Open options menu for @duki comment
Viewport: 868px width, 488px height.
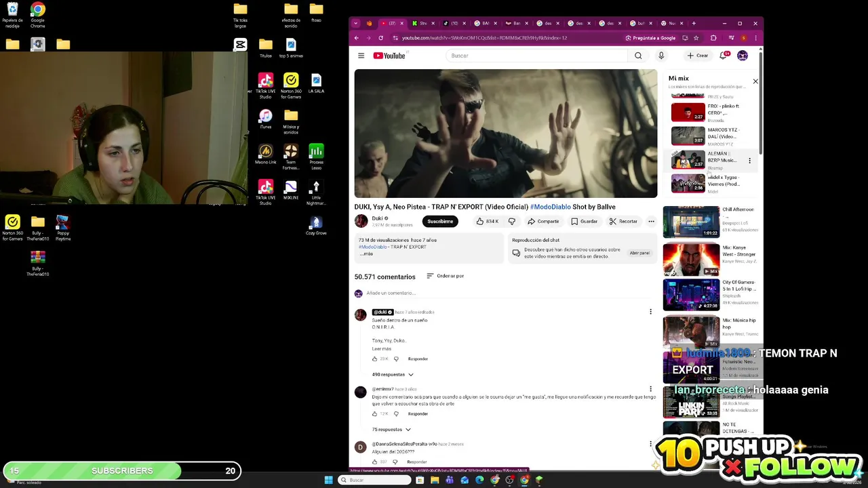coord(650,312)
